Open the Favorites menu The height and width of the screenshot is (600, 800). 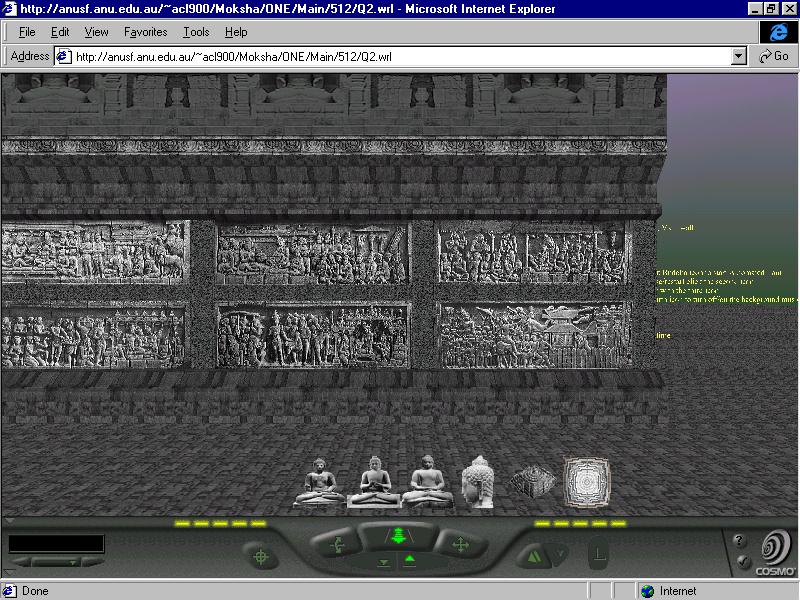coord(145,32)
